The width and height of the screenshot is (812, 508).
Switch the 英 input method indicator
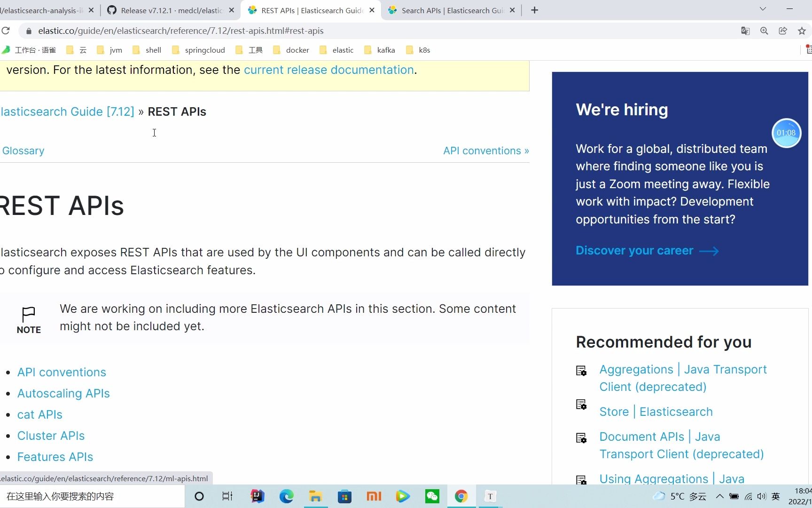point(776,496)
